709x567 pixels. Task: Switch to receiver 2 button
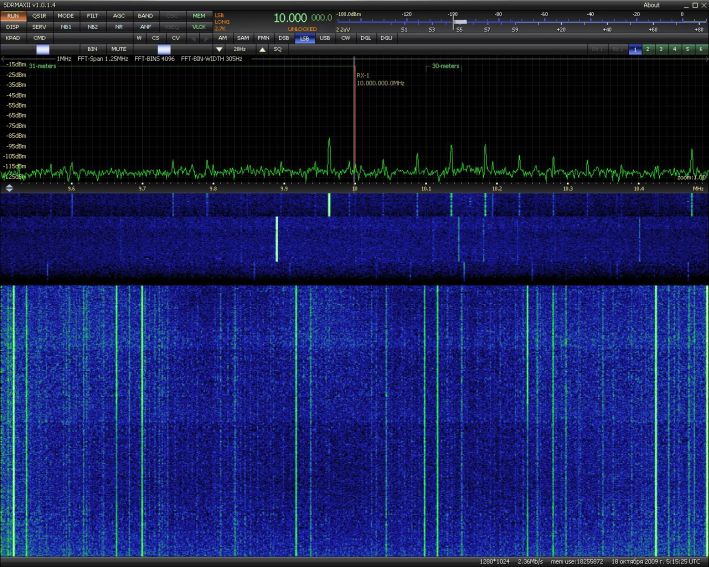[x=648, y=49]
